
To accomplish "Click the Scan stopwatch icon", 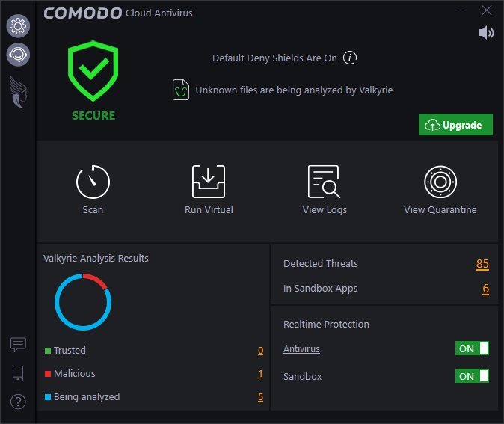I will [x=93, y=182].
